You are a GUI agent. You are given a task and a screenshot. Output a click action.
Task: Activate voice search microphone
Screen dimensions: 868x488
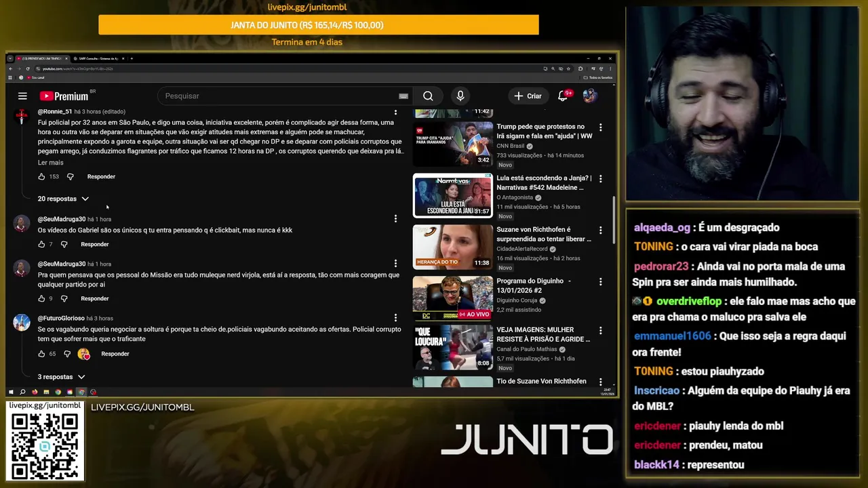point(460,96)
